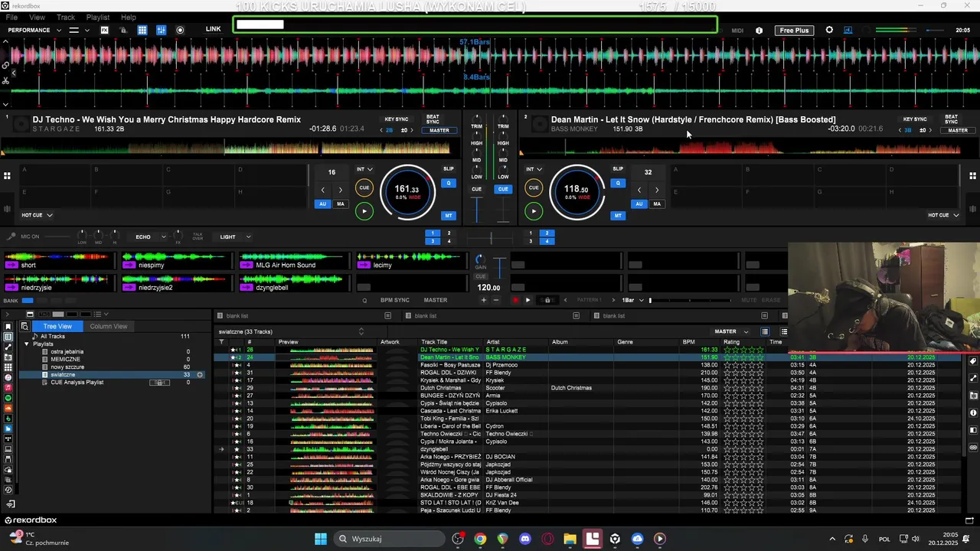Open deck 1 HOT CUE pad mode dropdown
This screenshot has width=980, height=551.
click(37, 215)
